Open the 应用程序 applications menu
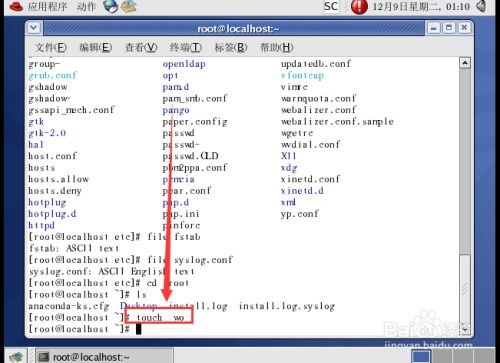 (47, 6)
